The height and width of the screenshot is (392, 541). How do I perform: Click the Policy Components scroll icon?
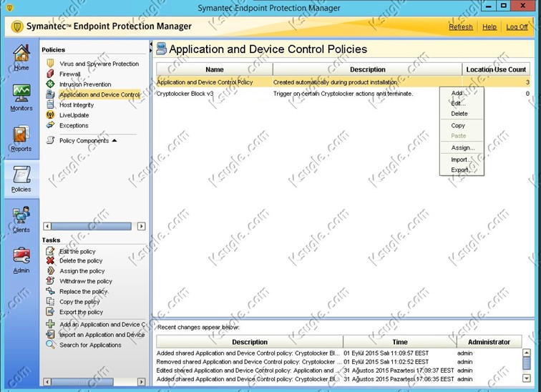pos(50,140)
